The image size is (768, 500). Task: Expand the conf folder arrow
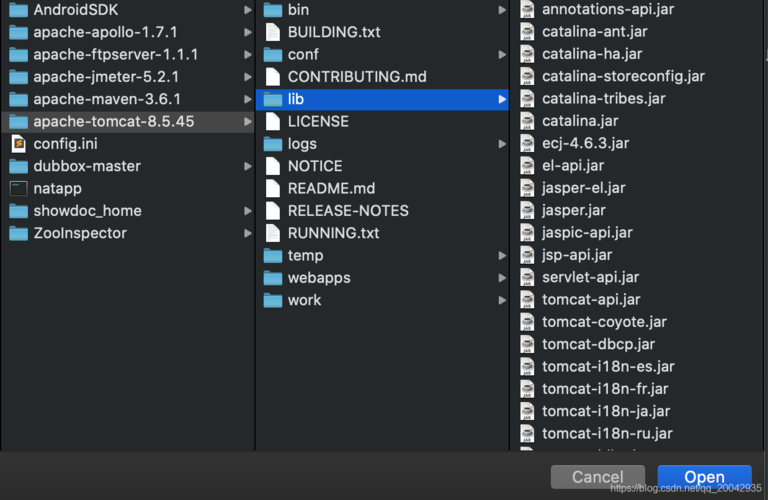point(502,54)
